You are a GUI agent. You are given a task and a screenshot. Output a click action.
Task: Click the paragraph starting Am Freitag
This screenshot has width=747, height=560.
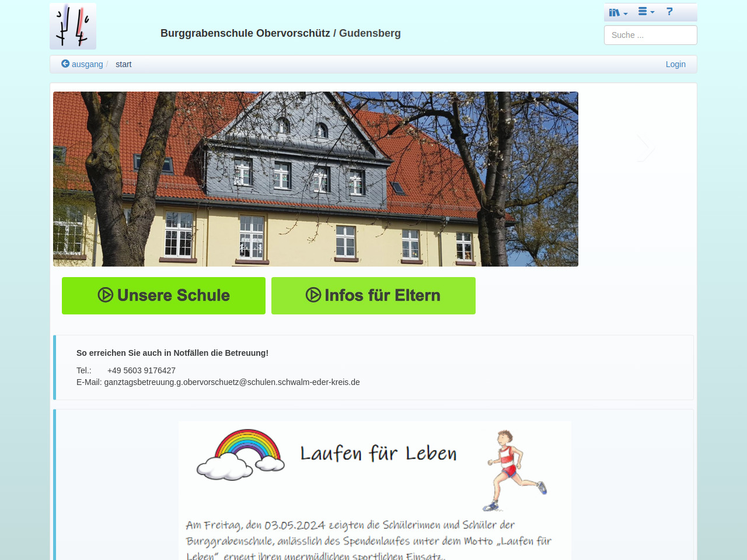[368, 541]
